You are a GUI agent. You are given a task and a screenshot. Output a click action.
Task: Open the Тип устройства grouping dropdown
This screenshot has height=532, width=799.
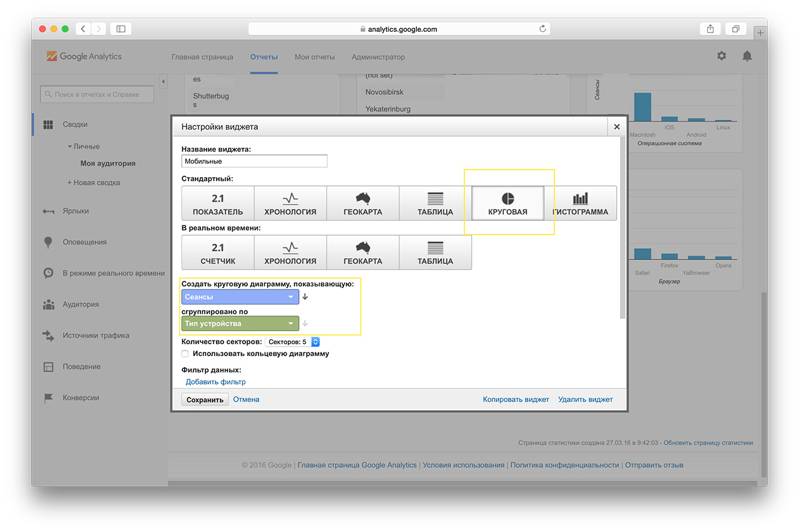pos(240,324)
